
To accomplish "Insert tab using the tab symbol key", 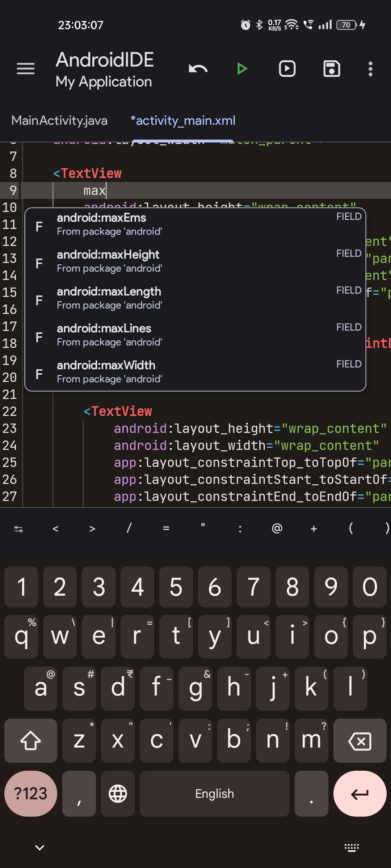I will tap(18, 529).
